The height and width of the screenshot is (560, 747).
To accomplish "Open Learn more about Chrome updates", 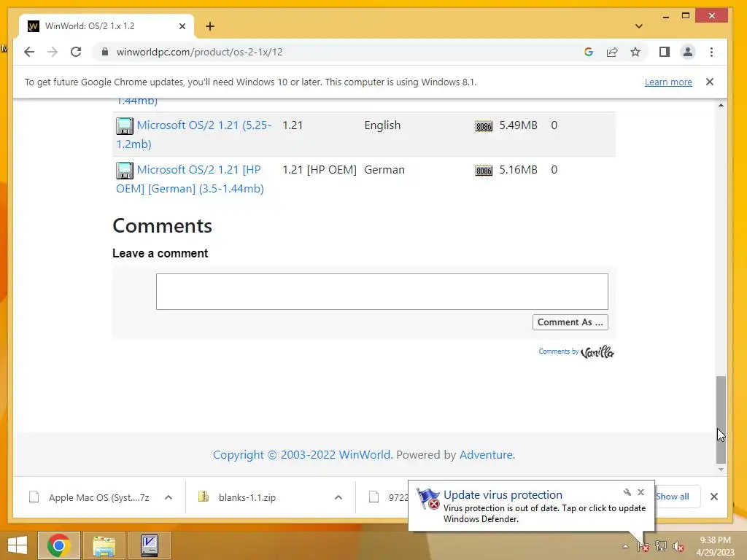I will click(668, 82).
